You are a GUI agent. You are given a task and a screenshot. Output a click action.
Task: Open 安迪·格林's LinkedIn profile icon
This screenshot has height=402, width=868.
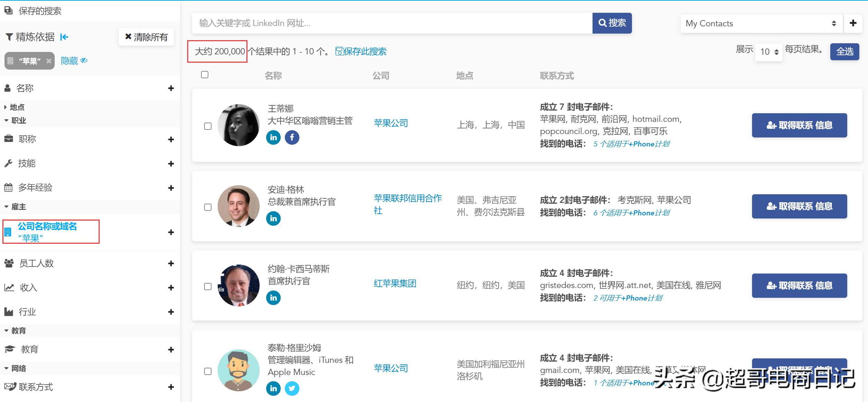(x=273, y=218)
